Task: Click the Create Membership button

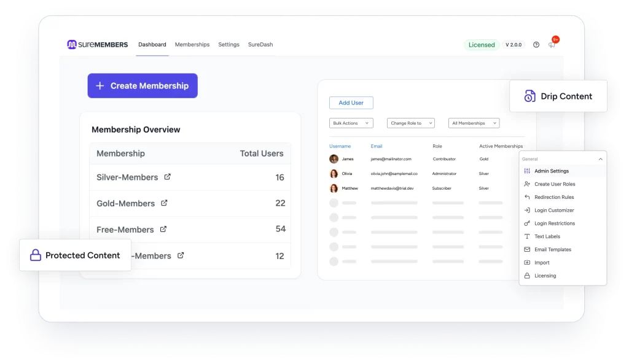Action: [143, 86]
